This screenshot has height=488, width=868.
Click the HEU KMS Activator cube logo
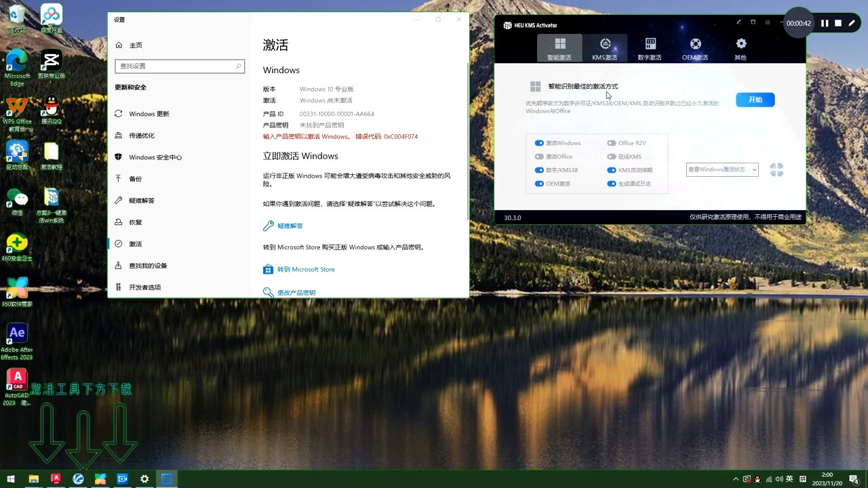(x=507, y=25)
